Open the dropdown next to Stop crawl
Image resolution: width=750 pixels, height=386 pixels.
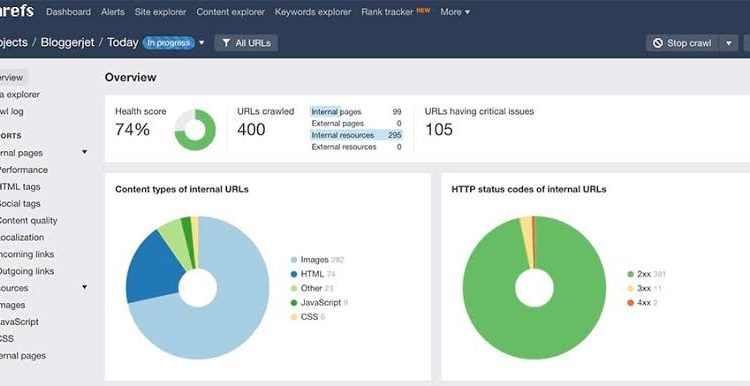click(728, 43)
